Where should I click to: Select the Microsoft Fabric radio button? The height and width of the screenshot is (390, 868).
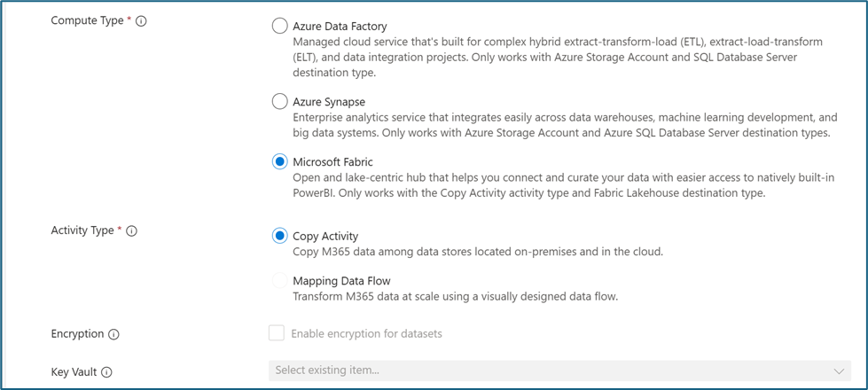click(x=279, y=162)
